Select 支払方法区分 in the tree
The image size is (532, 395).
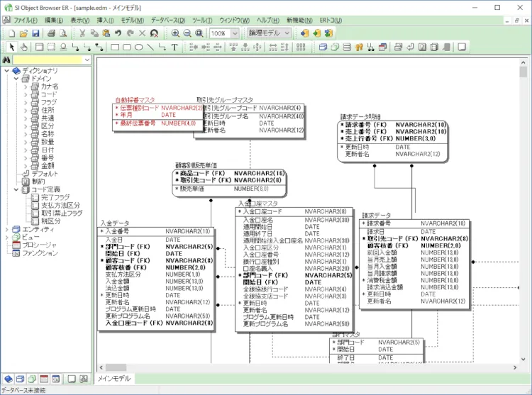pyautogui.click(x=56, y=205)
